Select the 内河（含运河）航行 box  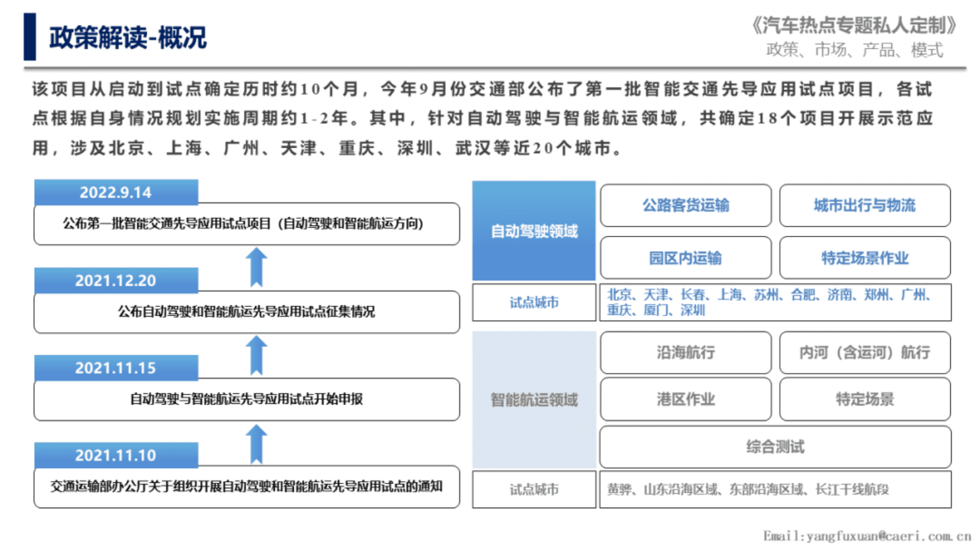(x=865, y=353)
